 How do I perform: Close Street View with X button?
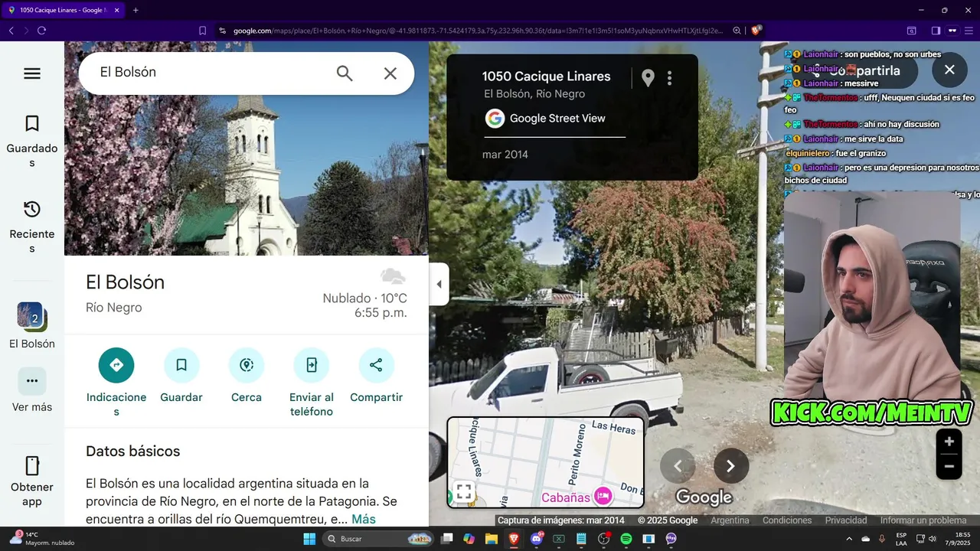point(949,70)
